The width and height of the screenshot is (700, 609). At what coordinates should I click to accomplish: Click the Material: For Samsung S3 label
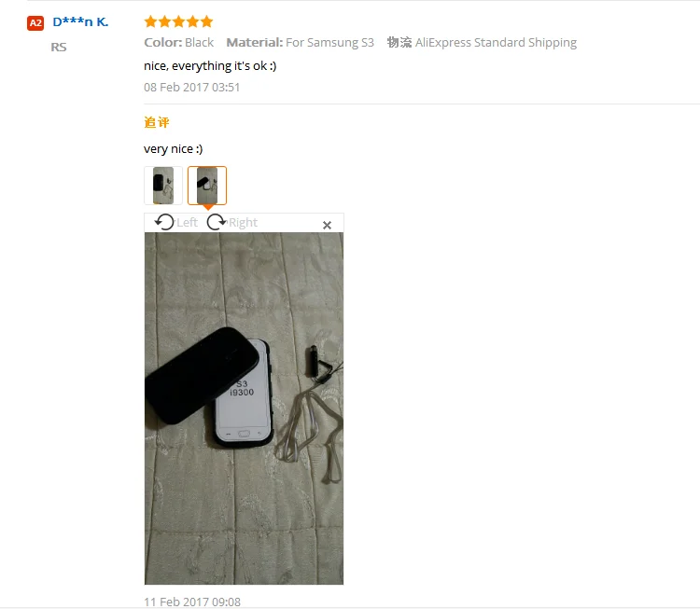(300, 42)
